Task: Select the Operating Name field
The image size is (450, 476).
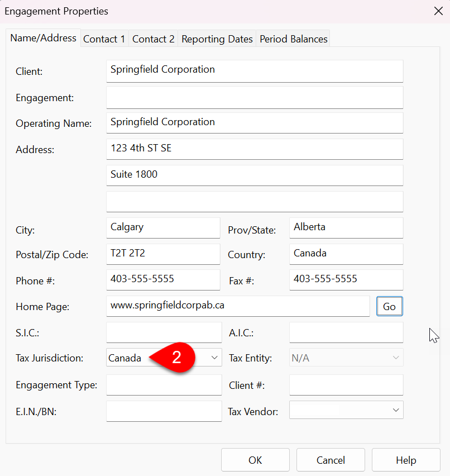Action: pos(254,122)
